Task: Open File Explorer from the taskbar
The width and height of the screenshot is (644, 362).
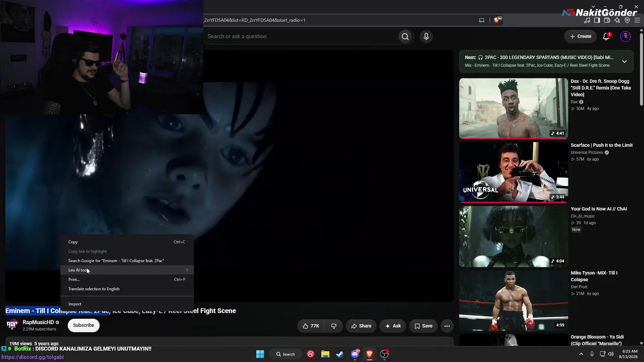Action: (325, 354)
